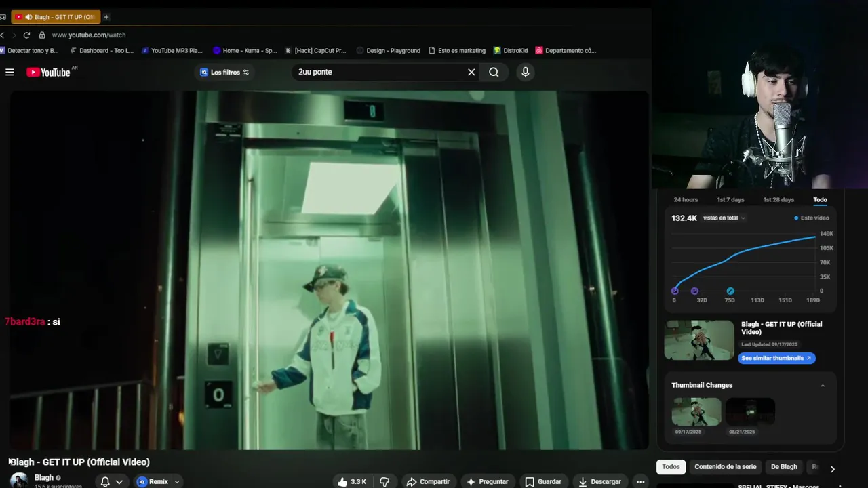Image resolution: width=868 pixels, height=488 pixels.
Task: Go to YouTube home via the logo
Action: pos(48,72)
